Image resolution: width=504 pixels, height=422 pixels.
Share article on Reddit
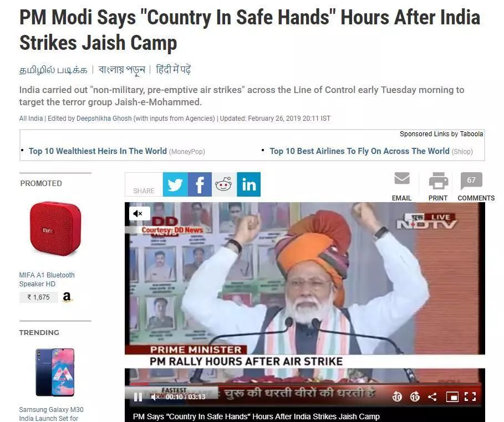[x=224, y=184]
